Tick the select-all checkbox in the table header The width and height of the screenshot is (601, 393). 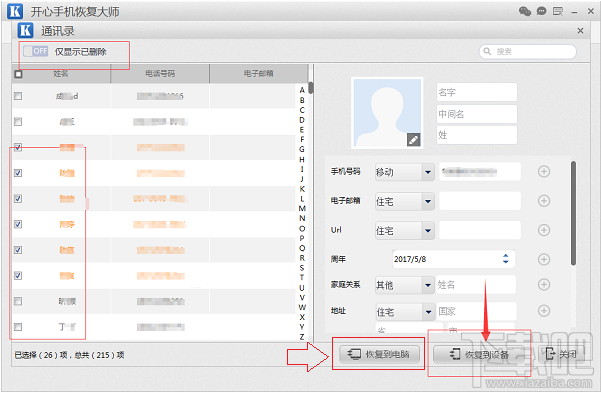pyautogui.click(x=18, y=74)
